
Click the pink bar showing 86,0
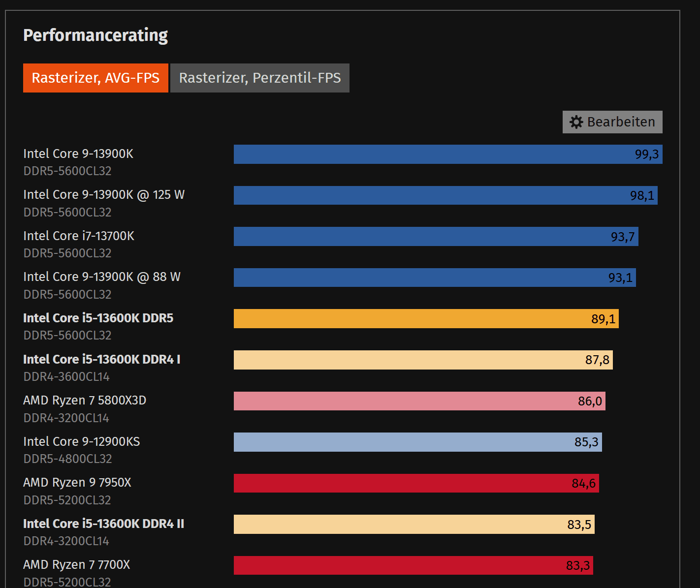click(419, 401)
